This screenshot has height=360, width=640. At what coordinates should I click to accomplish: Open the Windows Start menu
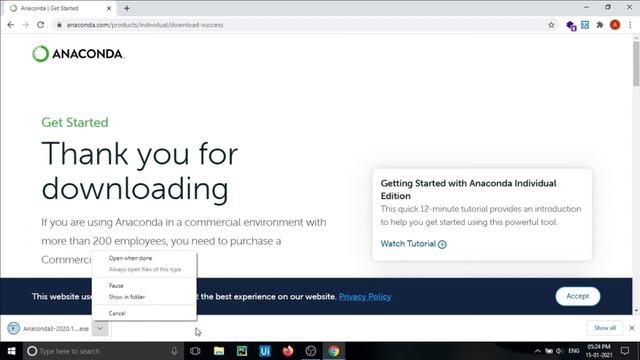click(x=11, y=351)
